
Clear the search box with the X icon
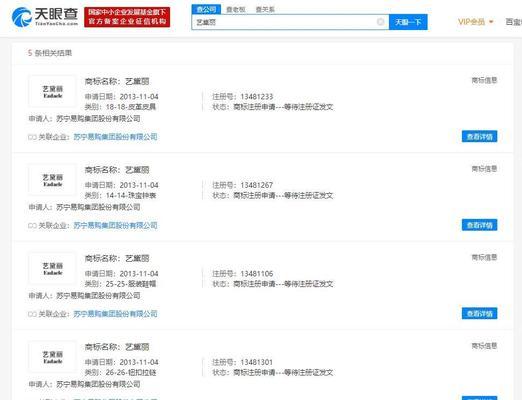click(380, 22)
